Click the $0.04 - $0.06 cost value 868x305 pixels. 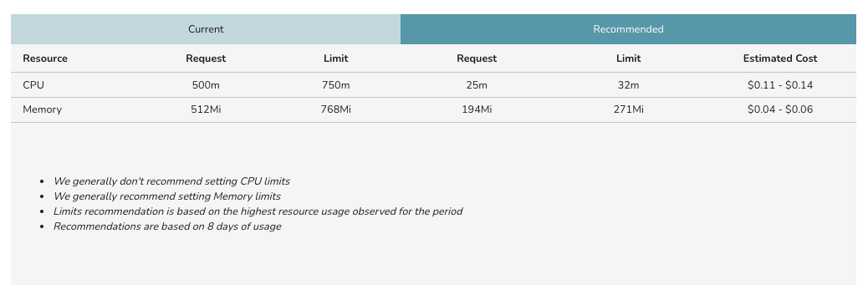tap(780, 109)
